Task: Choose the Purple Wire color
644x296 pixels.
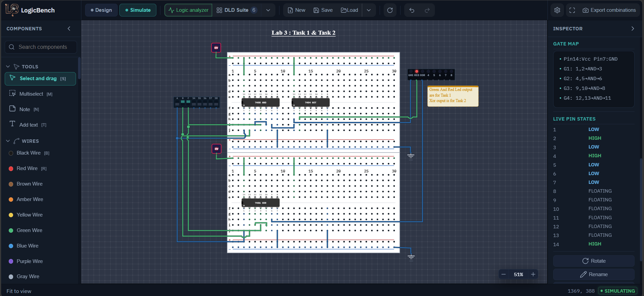Action: pyautogui.click(x=40, y=261)
